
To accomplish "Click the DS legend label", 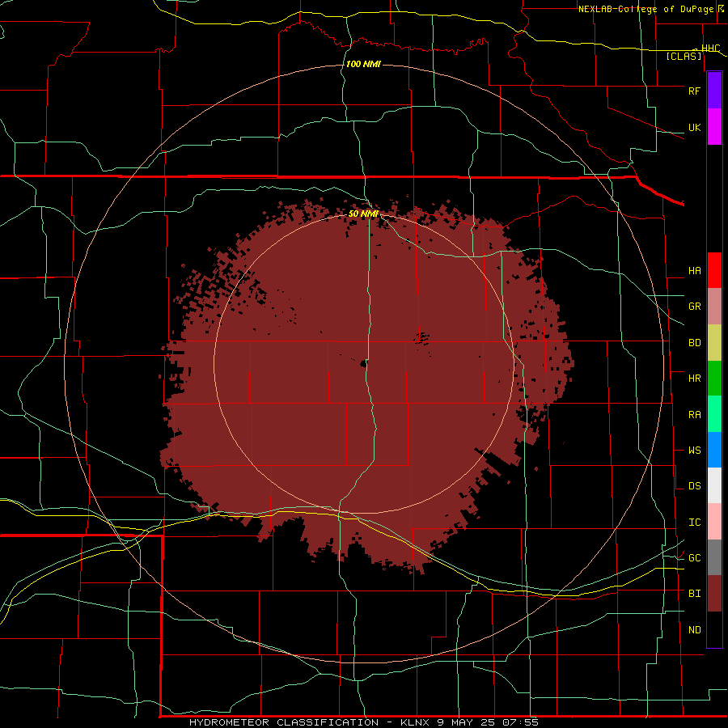I will (694, 486).
